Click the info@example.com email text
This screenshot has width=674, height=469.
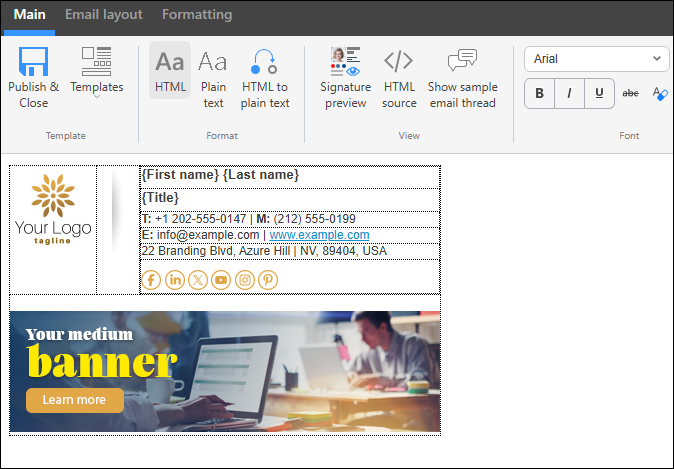(x=208, y=235)
